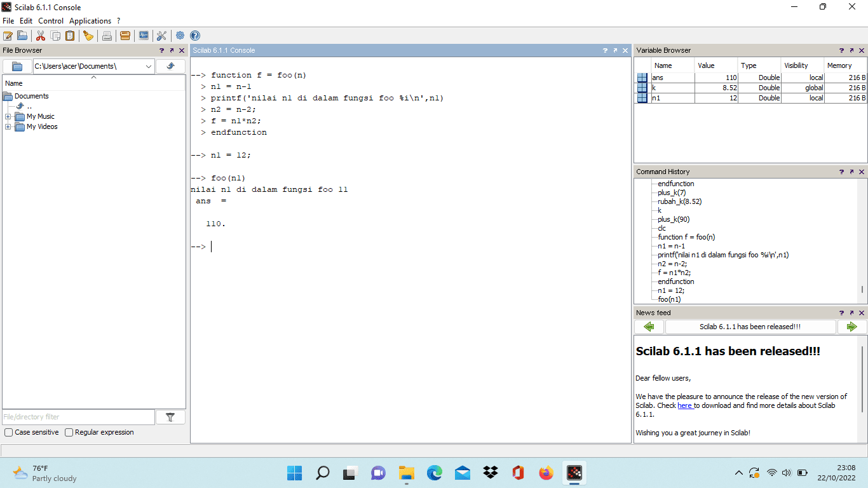Close the Variable Browser panel
Image resolution: width=868 pixels, height=488 pixels.
click(x=862, y=50)
